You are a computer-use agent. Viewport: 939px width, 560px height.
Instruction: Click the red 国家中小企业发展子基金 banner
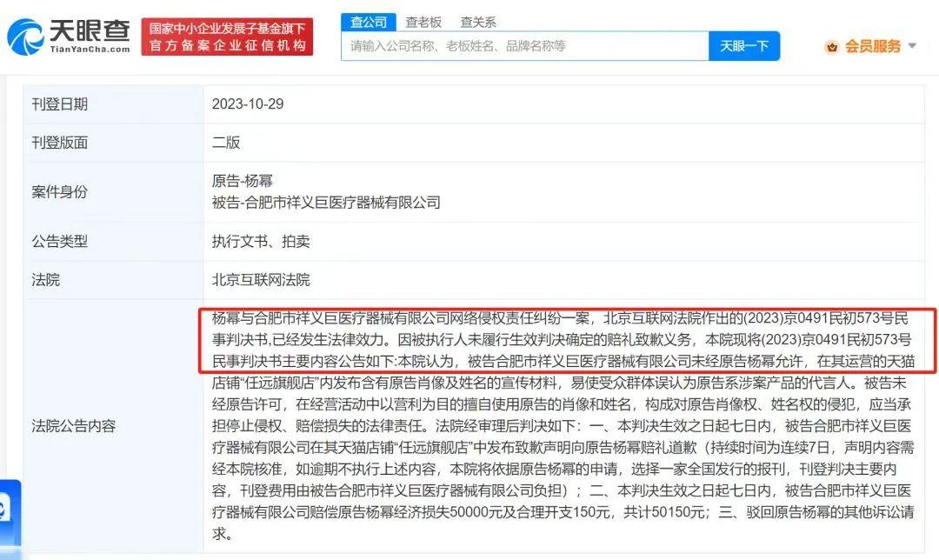pyautogui.click(x=227, y=37)
